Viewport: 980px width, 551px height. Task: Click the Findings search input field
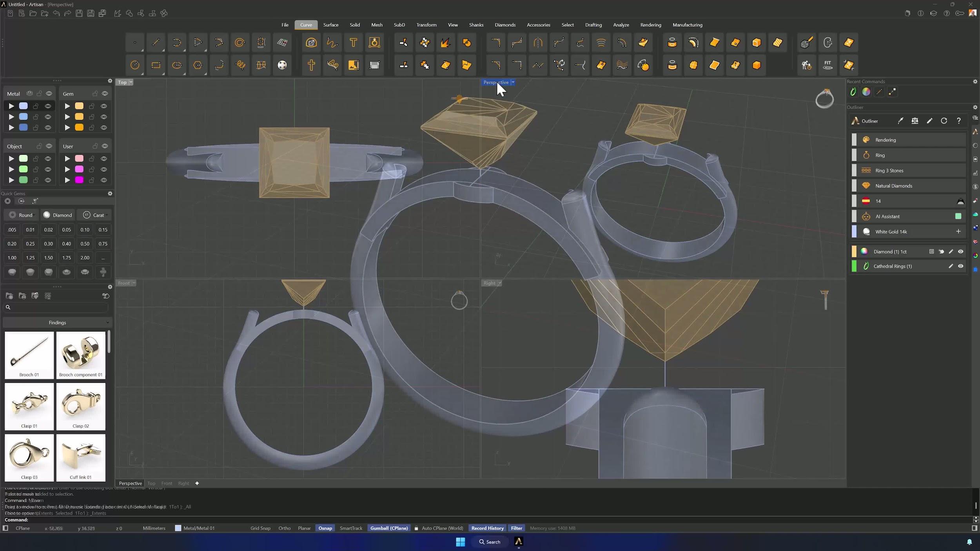pyautogui.click(x=56, y=307)
